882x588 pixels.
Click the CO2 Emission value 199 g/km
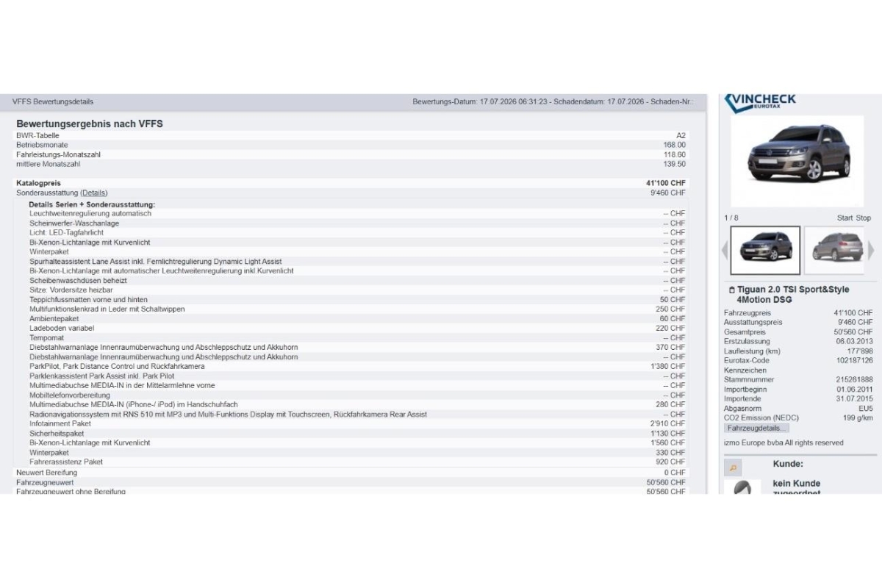[x=858, y=417]
